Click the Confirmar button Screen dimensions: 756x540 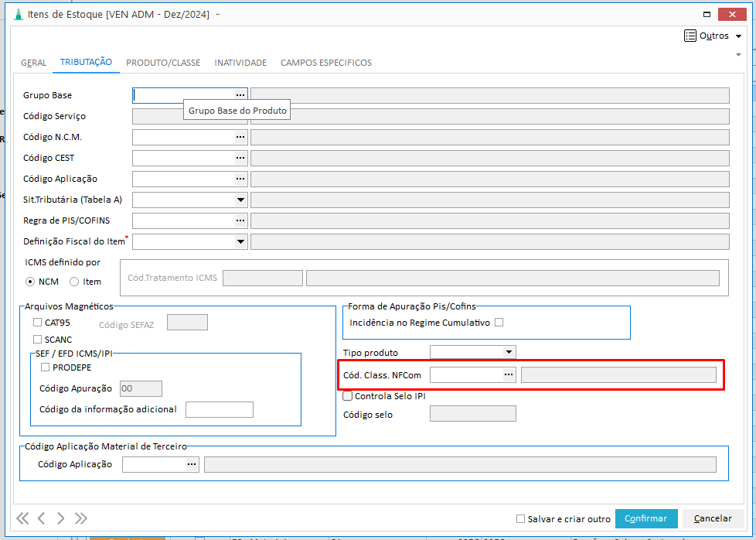coord(646,519)
